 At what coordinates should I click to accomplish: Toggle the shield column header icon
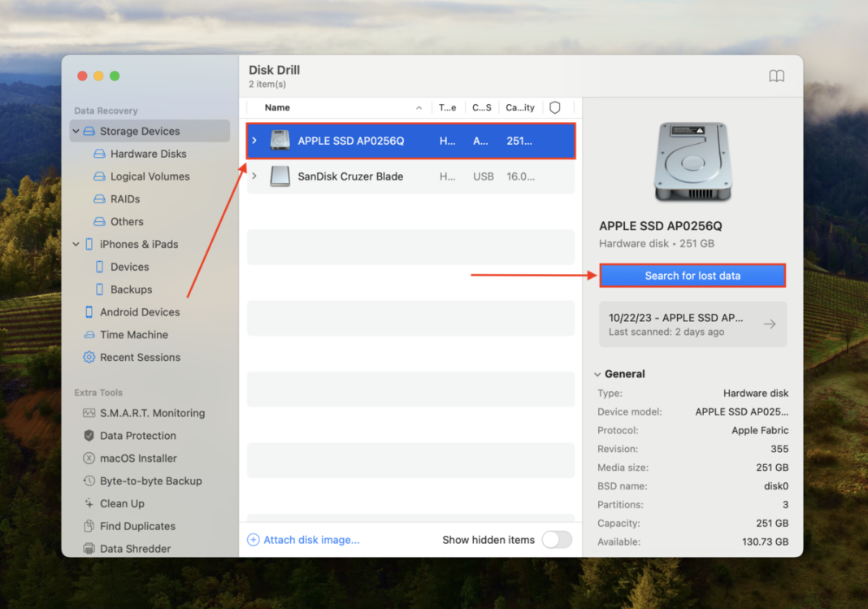[x=554, y=107]
